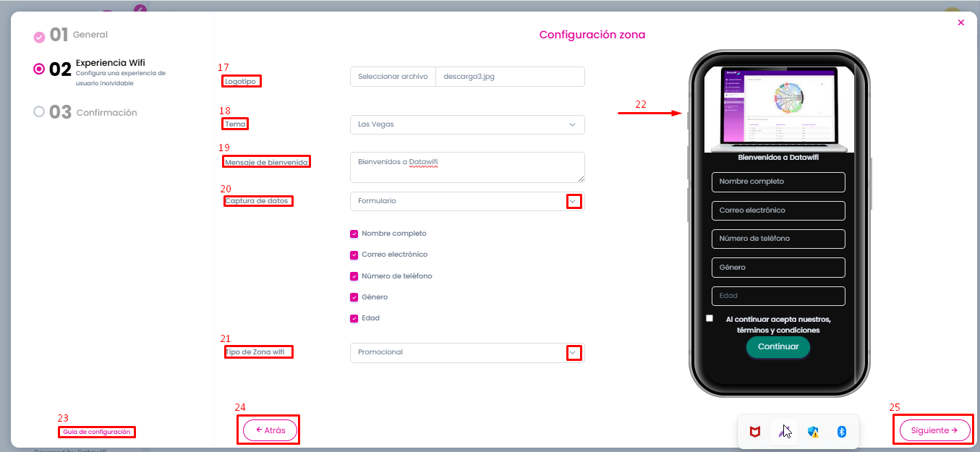The image size is (980, 452).
Task: Expand the Captura de datos Formulario dropdown
Action: point(467,201)
